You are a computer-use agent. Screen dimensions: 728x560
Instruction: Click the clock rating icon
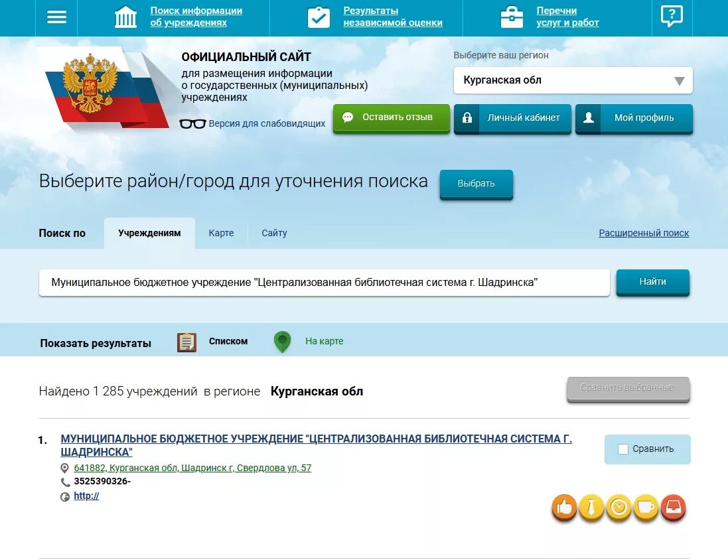pos(619,508)
